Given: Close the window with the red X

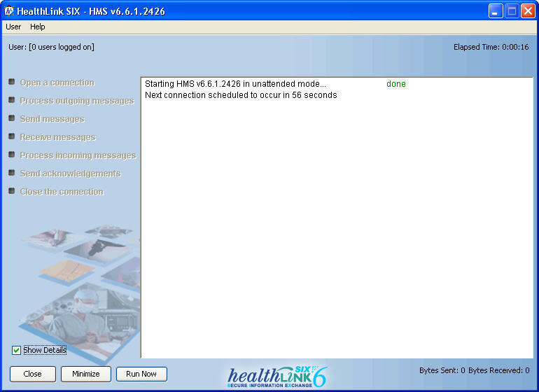Looking at the screenshot, I should point(528,11).
